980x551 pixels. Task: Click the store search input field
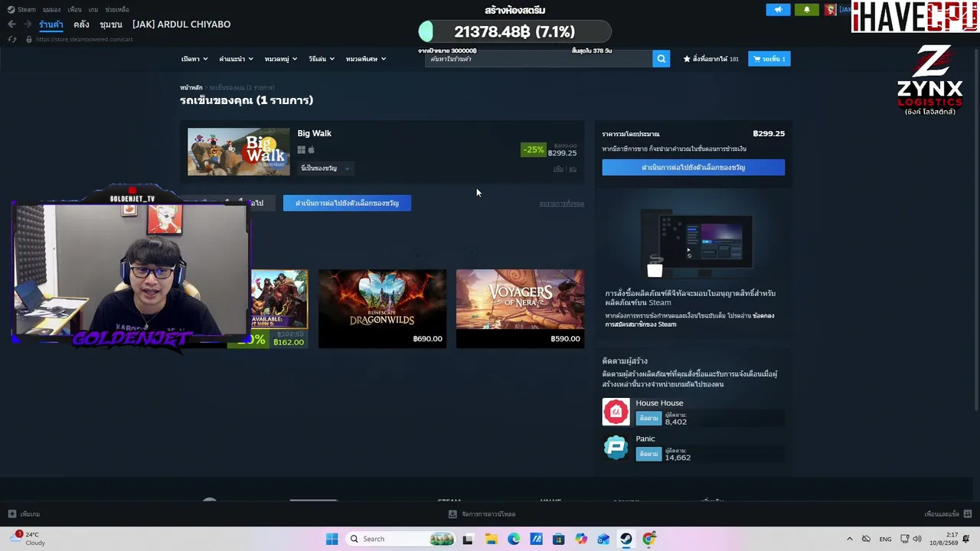coord(539,59)
